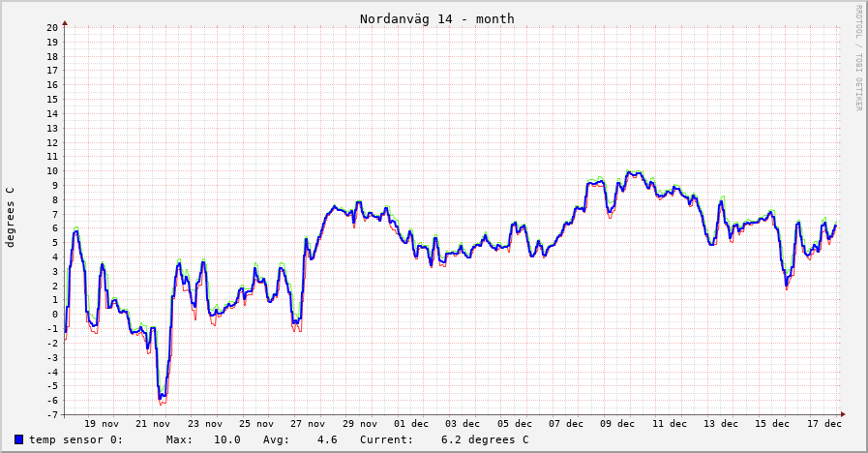Select the 19 nov date marker
The height and width of the screenshot is (453, 868).
pyautogui.click(x=102, y=423)
